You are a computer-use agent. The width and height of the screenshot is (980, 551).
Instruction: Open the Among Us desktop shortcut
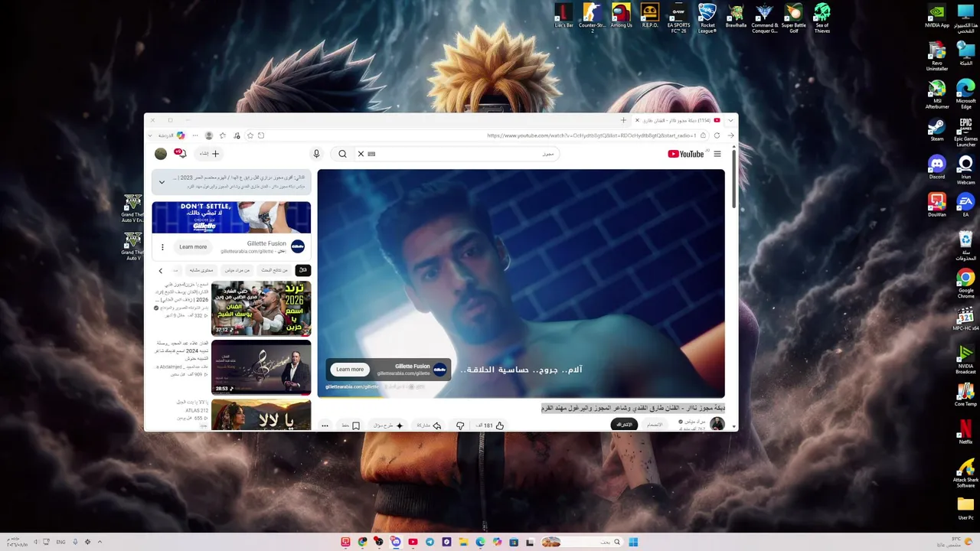621,15
